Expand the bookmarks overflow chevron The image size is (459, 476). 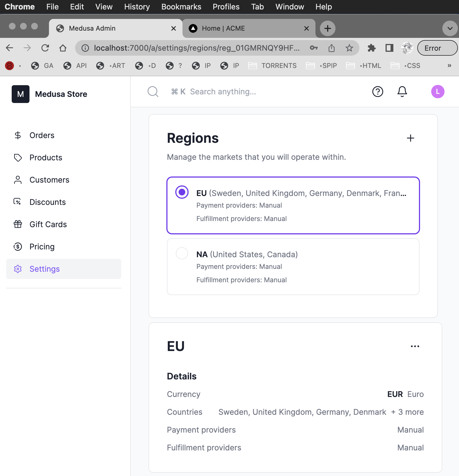tap(449, 66)
